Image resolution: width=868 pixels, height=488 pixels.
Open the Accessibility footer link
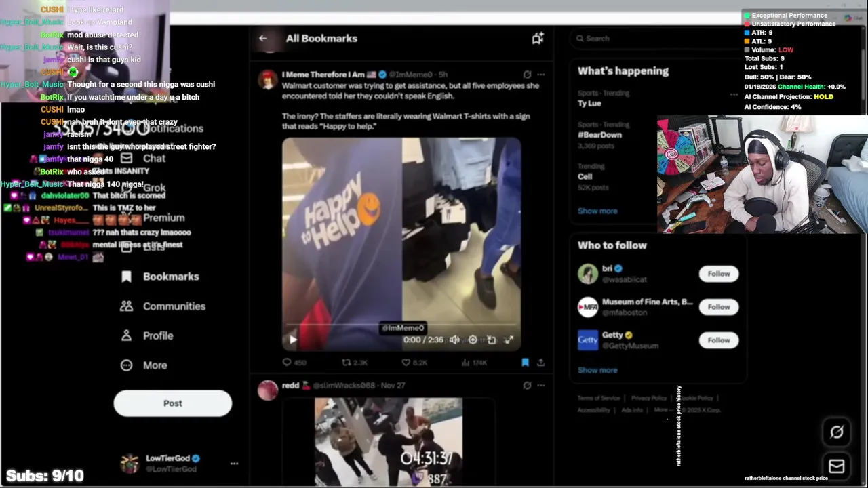point(594,410)
